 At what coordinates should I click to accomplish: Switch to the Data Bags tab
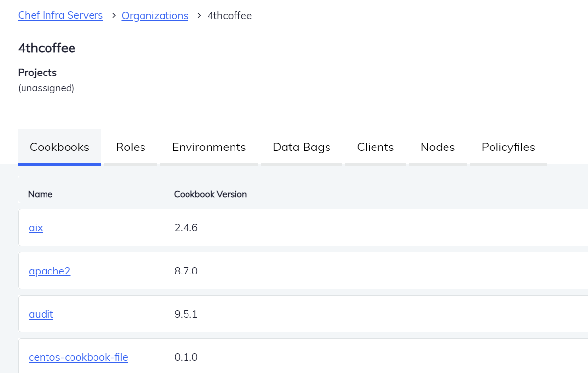301,147
